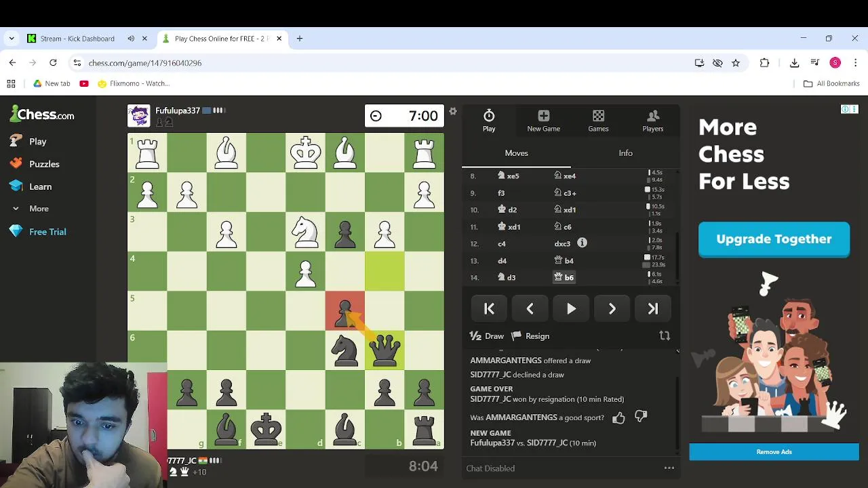868x488 pixels.
Task: Select the white knight on the board
Action: tap(305, 232)
